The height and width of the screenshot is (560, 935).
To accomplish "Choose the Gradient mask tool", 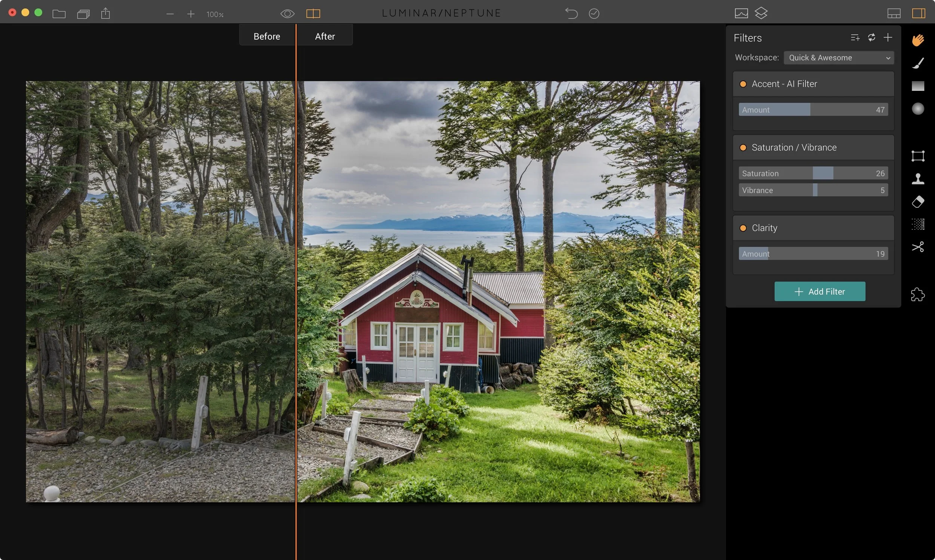I will pos(919,86).
